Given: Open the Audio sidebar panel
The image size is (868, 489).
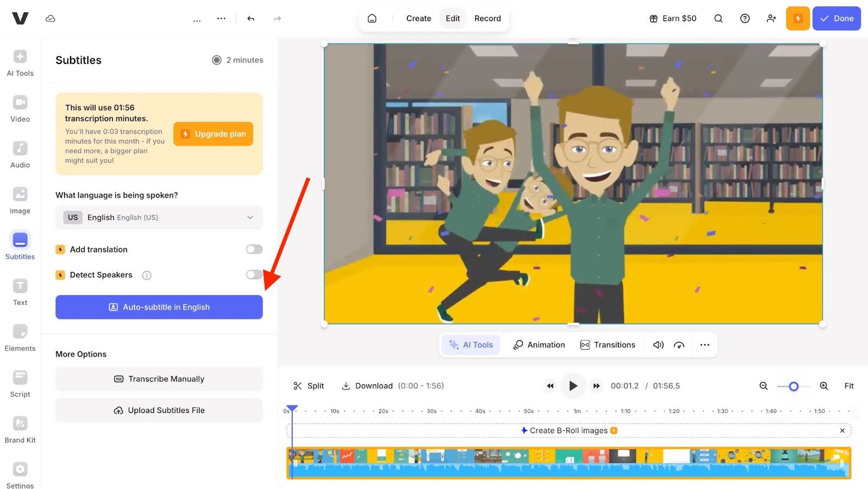Looking at the screenshot, I should (20, 155).
